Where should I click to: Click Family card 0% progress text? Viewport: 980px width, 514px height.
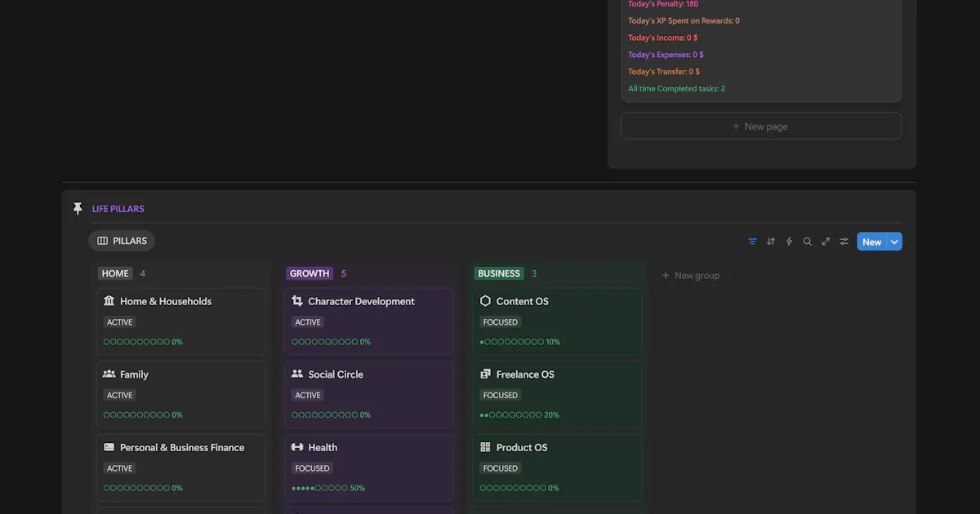pos(177,414)
